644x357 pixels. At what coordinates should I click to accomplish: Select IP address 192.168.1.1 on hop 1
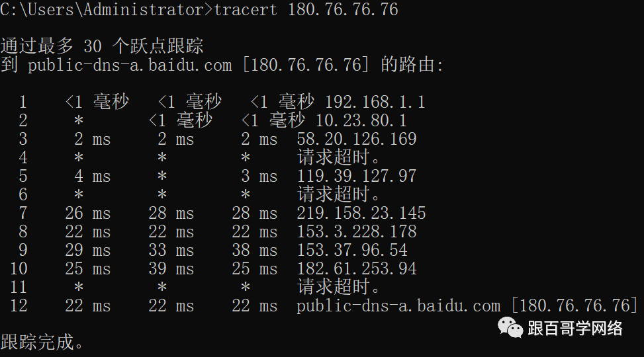coord(375,102)
